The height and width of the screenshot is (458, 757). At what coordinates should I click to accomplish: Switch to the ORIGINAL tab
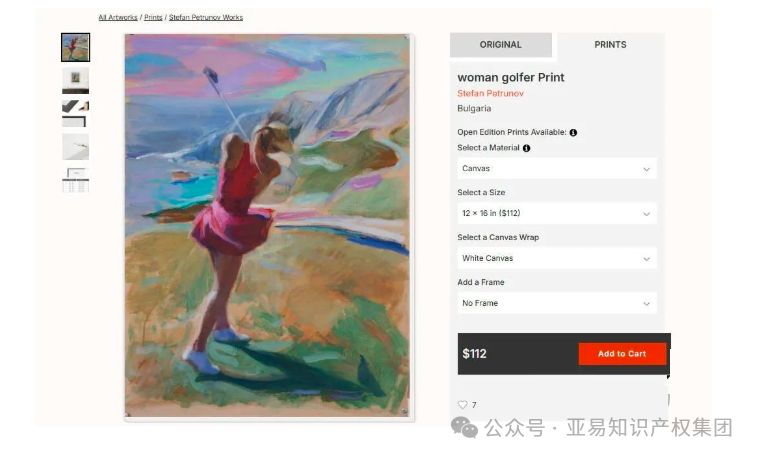[x=500, y=45]
